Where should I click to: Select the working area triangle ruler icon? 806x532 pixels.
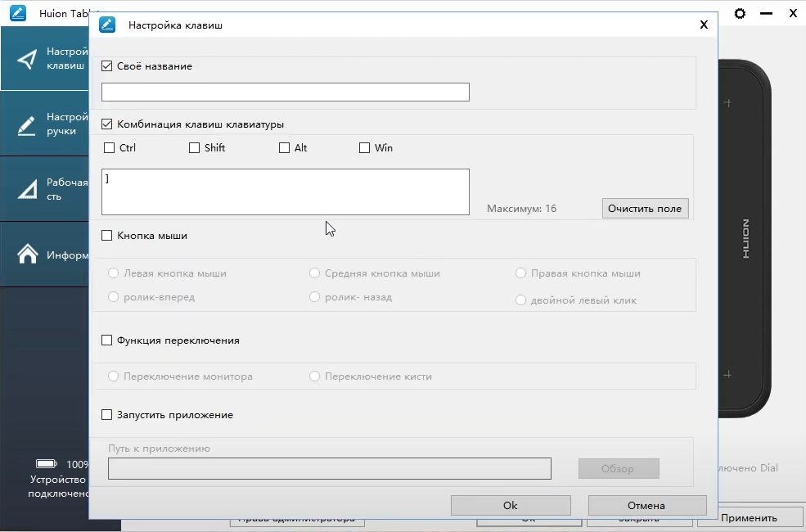pyautogui.click(x=27, y=189)
